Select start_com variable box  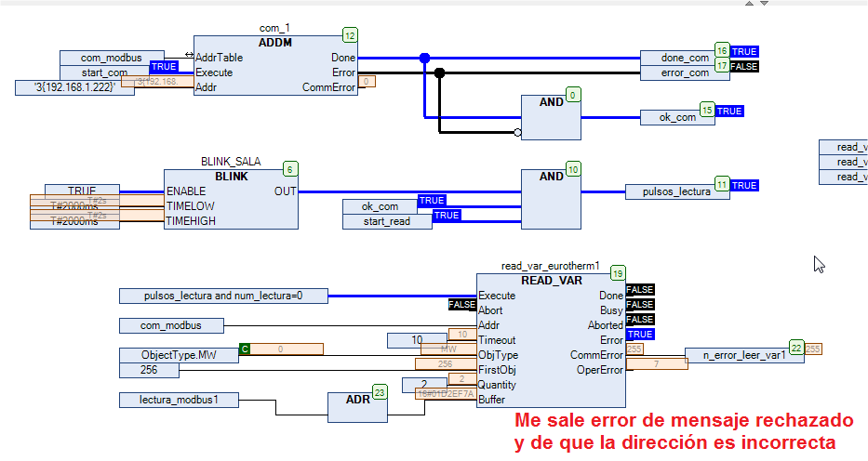click(x=104, y=72)
